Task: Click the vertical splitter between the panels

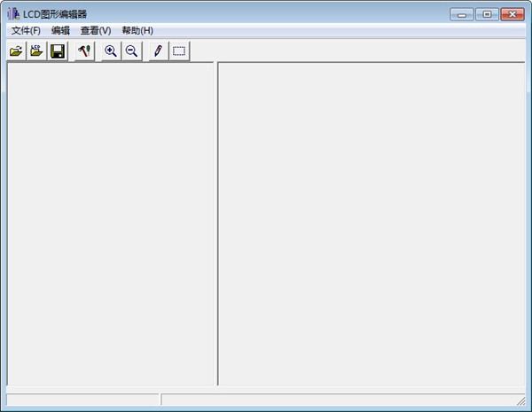Action: 216,222
